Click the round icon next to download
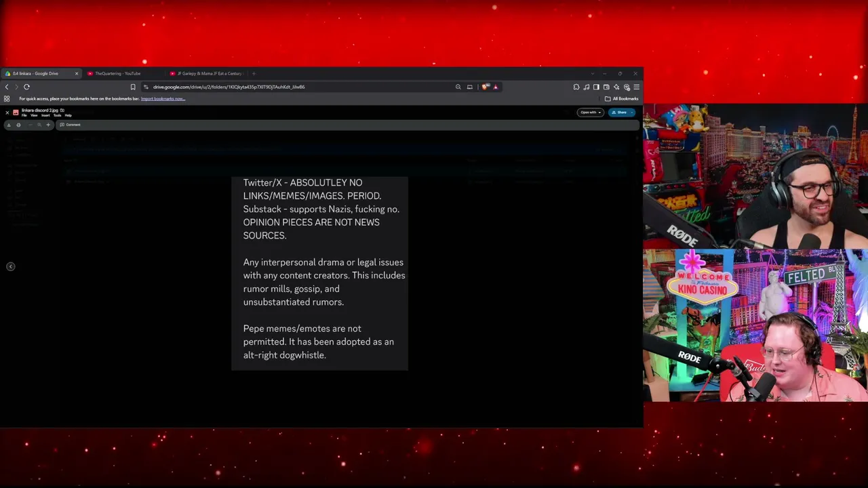The image size is (868, 488). coord(18,125)
